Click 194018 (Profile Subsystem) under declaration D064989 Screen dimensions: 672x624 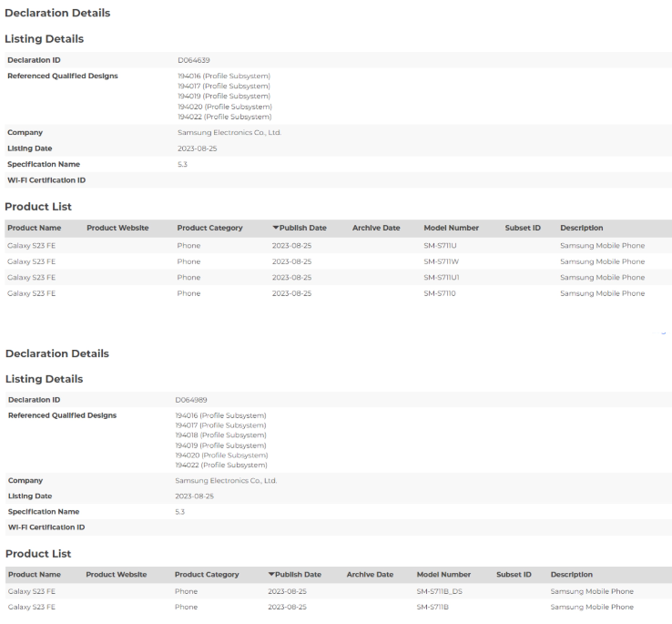pyautogui.click(x=220, y=435)
